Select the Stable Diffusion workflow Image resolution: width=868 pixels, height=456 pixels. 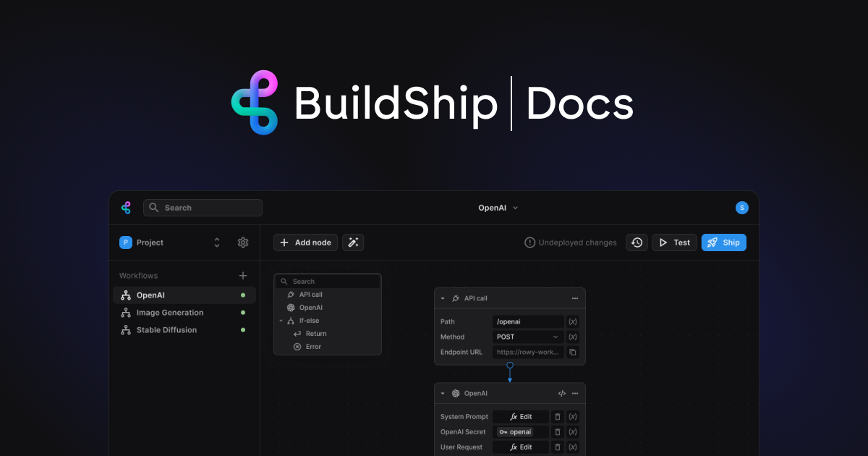[184, 330]
